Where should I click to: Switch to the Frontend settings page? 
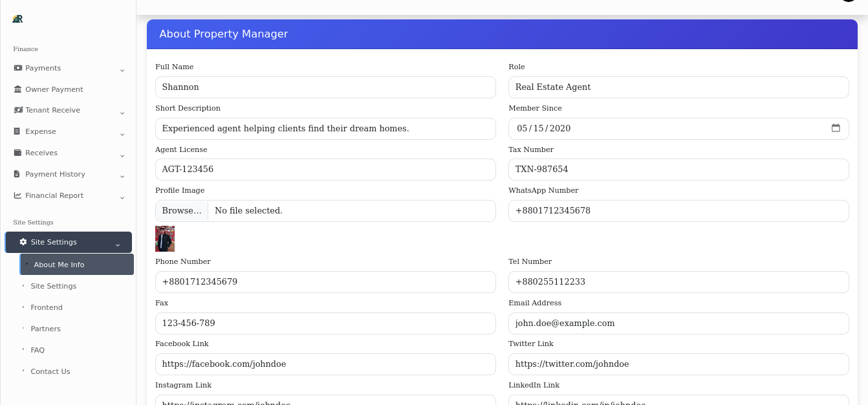pos(47,307)
